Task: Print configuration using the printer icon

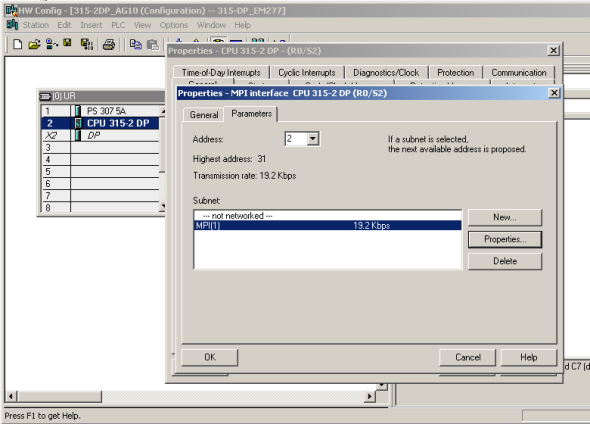Action: click(x=109, y=45)
